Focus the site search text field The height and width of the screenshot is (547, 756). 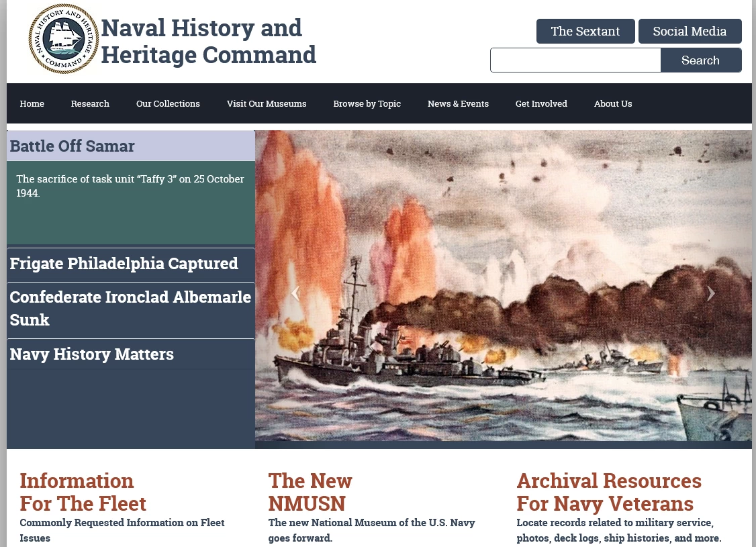[575, 60]
